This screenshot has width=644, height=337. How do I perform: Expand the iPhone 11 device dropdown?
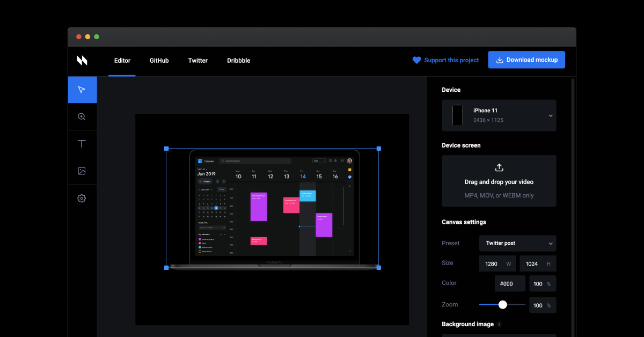coord(550,115)
